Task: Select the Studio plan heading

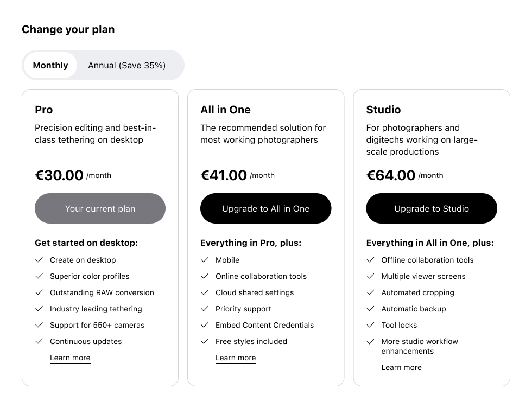Action: [x=383, y=110]
